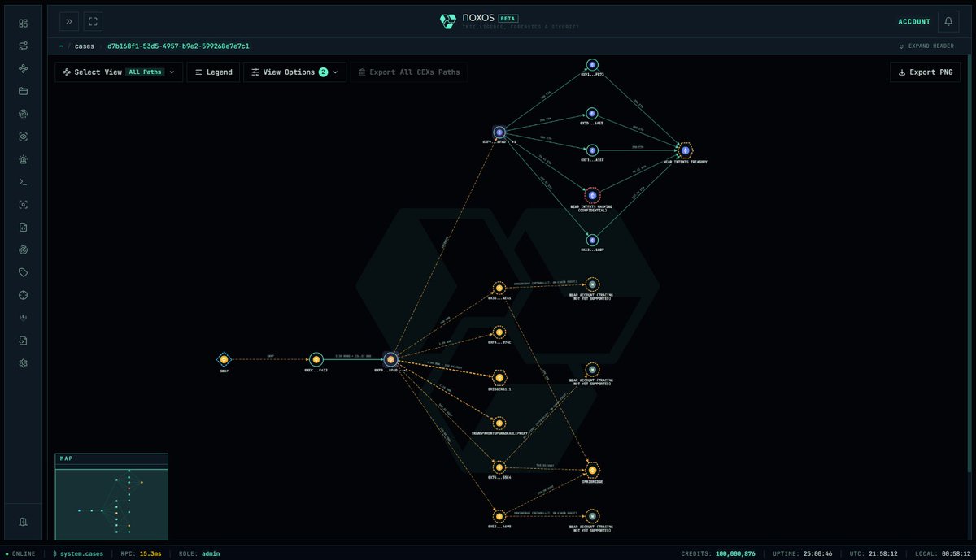Click EXPAND HEADER control

(926, 46)
